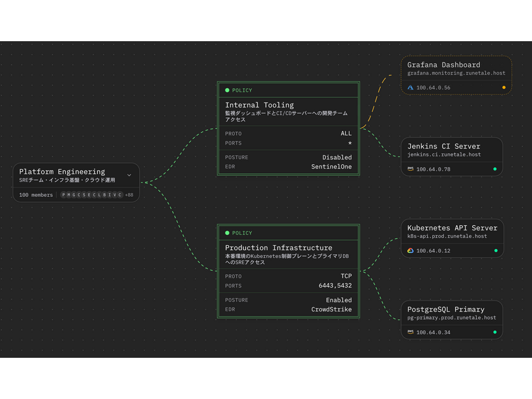Click the orange status dot on Grafana Dashboard
The height and width of the screenshot is (399, 532).
(x=504, y=88)
